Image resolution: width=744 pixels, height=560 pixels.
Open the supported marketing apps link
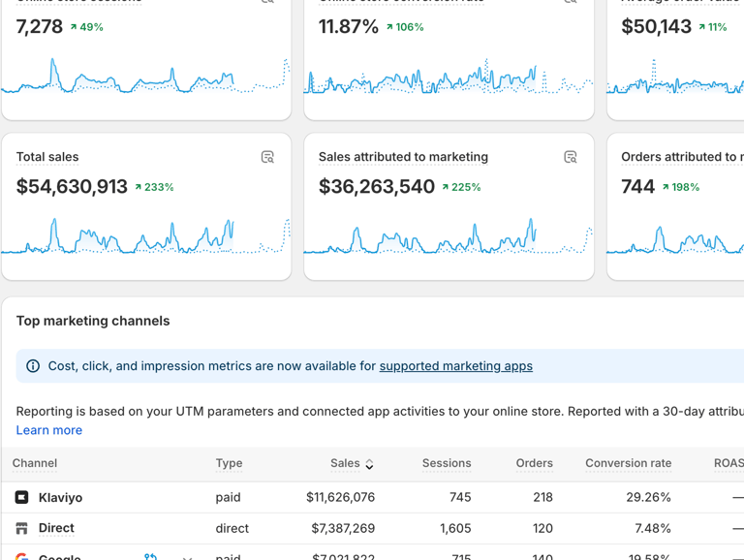(456, 366)
